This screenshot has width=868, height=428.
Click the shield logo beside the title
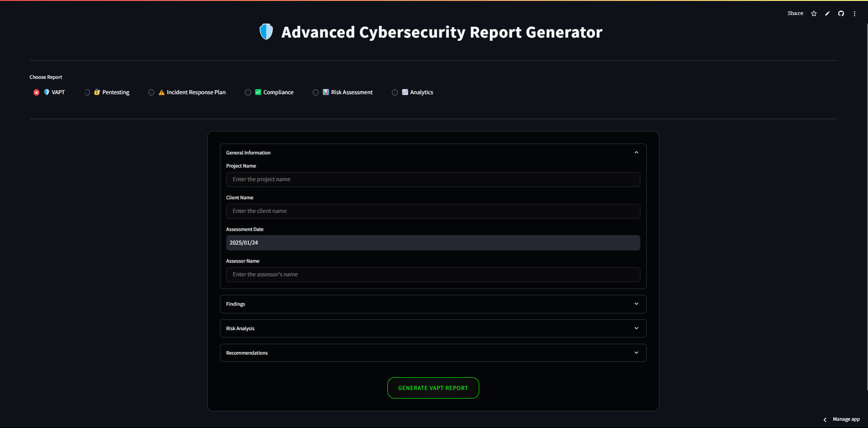[x=266, y=32]
